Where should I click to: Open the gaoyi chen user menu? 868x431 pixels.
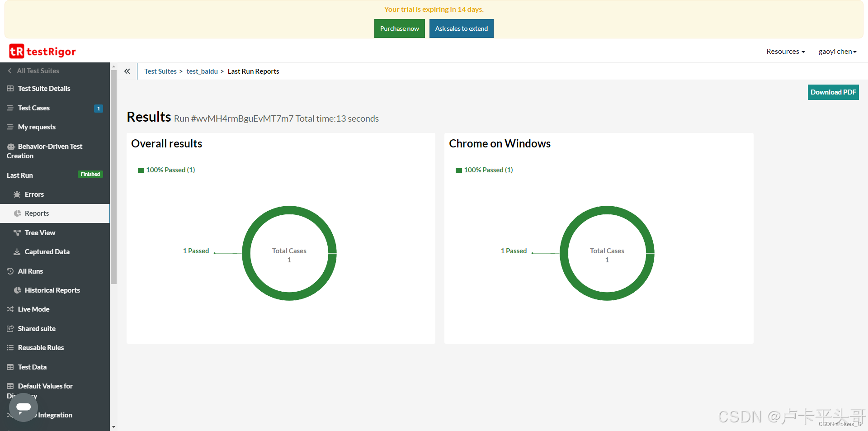[x=837, y=52]
